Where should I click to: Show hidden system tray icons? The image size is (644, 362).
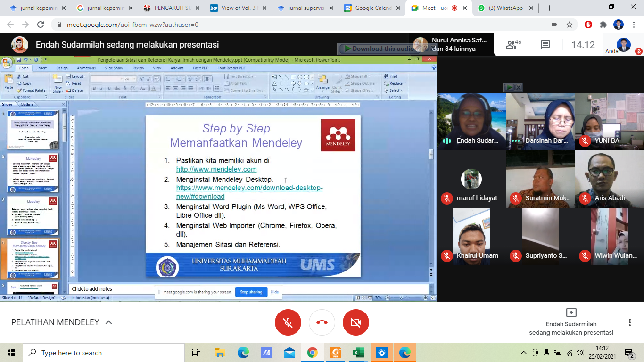pos(523,353)
